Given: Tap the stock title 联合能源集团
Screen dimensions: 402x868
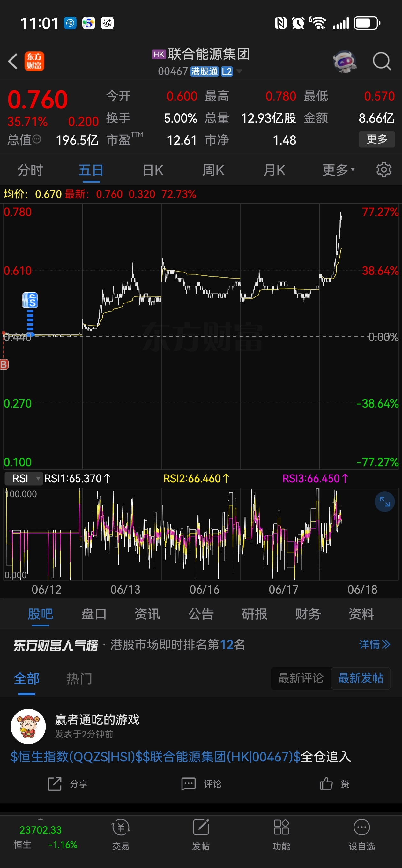Looking at the screenshot, I should (209, 54).
